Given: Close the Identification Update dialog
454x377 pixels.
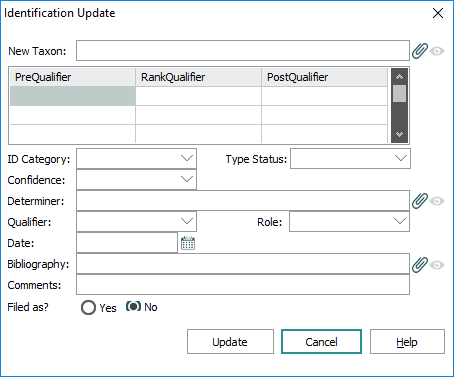Looking at the screenshot, I should [438, 13].
